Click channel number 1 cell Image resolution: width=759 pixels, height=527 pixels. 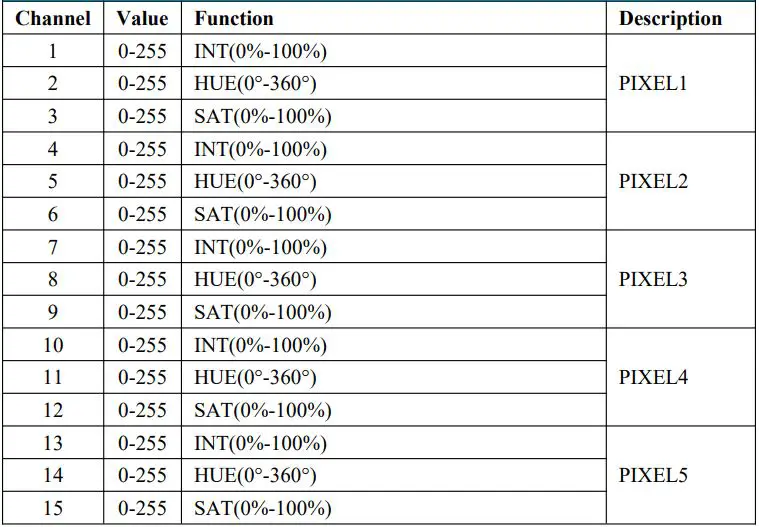53,51
